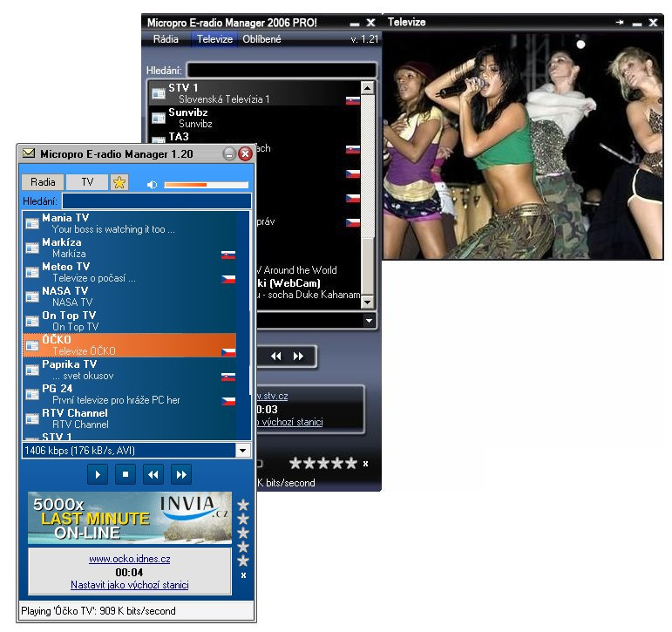The width and height of the screenshot is (672, 632).
Task: Click the Slovak flag on Paprika TV row
Action: click(x=228, y=377)
